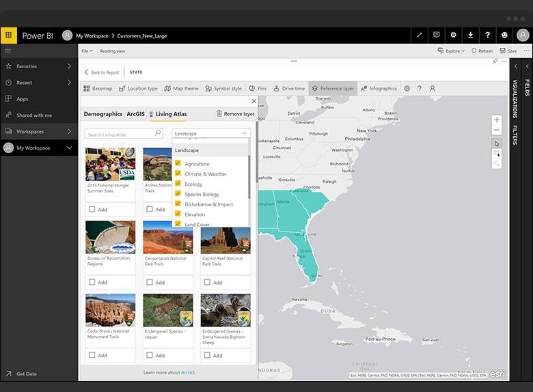Expand the Favorites navigation item
Screen dimensions: 533x392
(69, 66)
